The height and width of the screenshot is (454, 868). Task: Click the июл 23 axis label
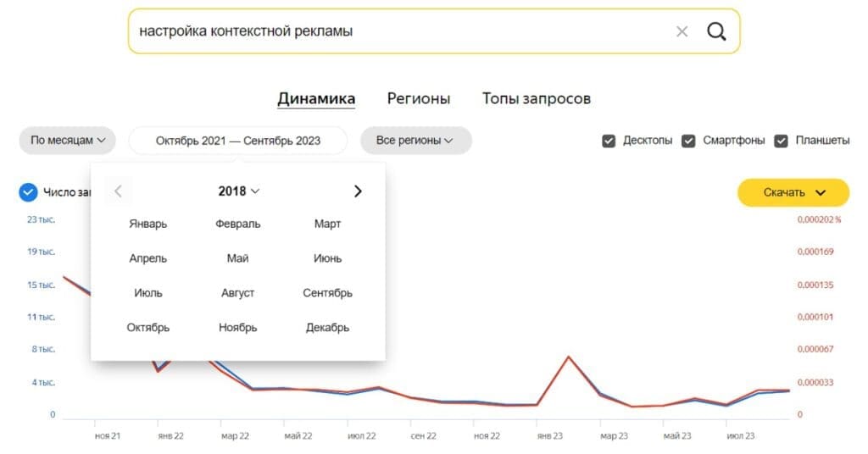pyautogui.click(x=741, y=435)
